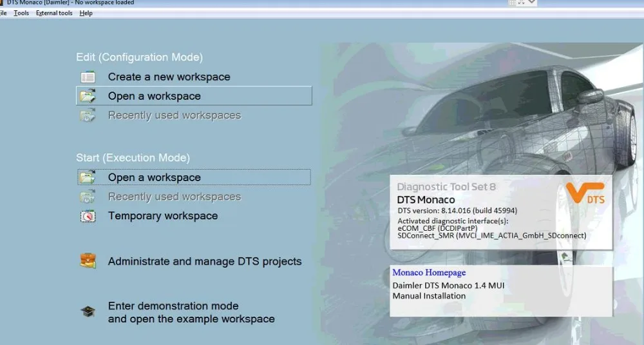The height and width of the screenshot is (345, 644).
Task: Click the Temporary workspace icon
Action: (x=88, y=216)
